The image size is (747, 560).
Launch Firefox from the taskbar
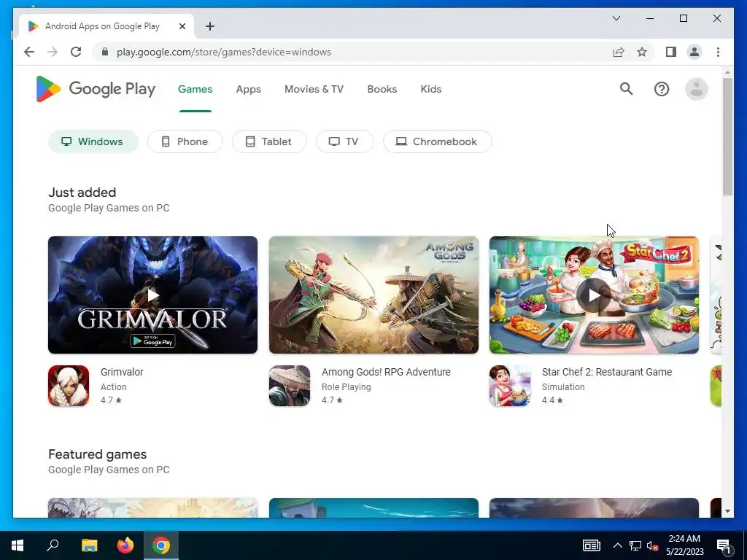[125, 545]
